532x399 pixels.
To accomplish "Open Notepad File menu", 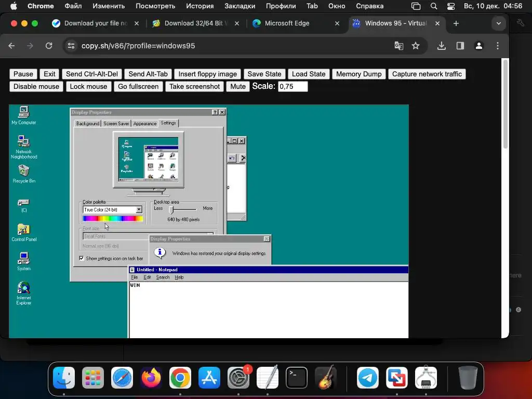I will tap(135, 277).
